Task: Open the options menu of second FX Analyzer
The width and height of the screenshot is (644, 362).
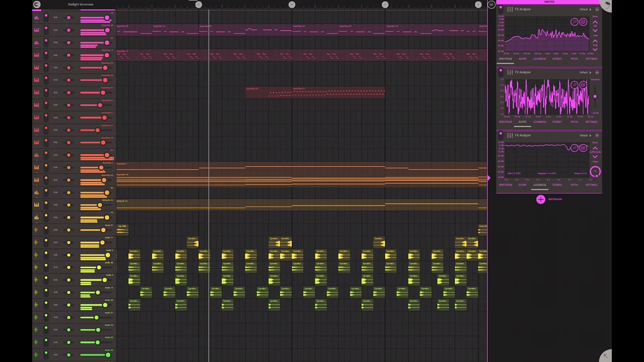Action: point(597,72)
